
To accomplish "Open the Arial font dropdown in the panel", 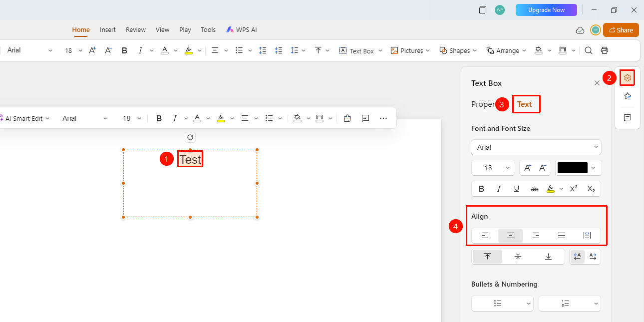I will pyautogui.click(x=536, y=147).
